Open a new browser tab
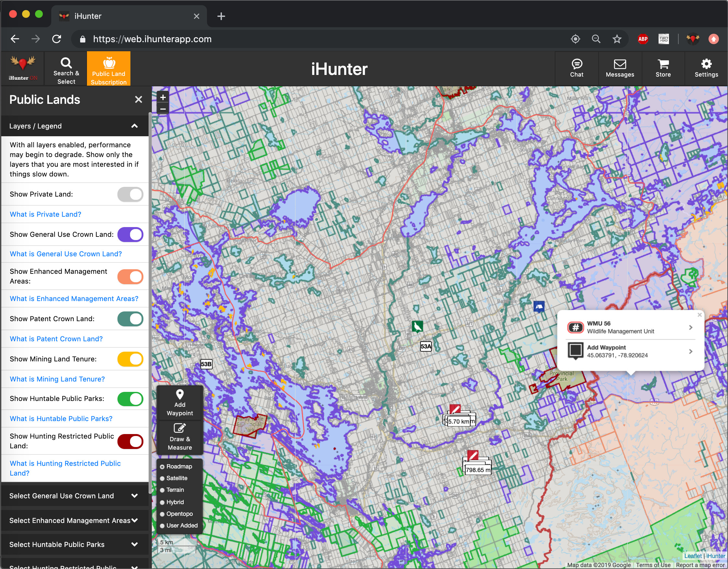 [221, 16]
